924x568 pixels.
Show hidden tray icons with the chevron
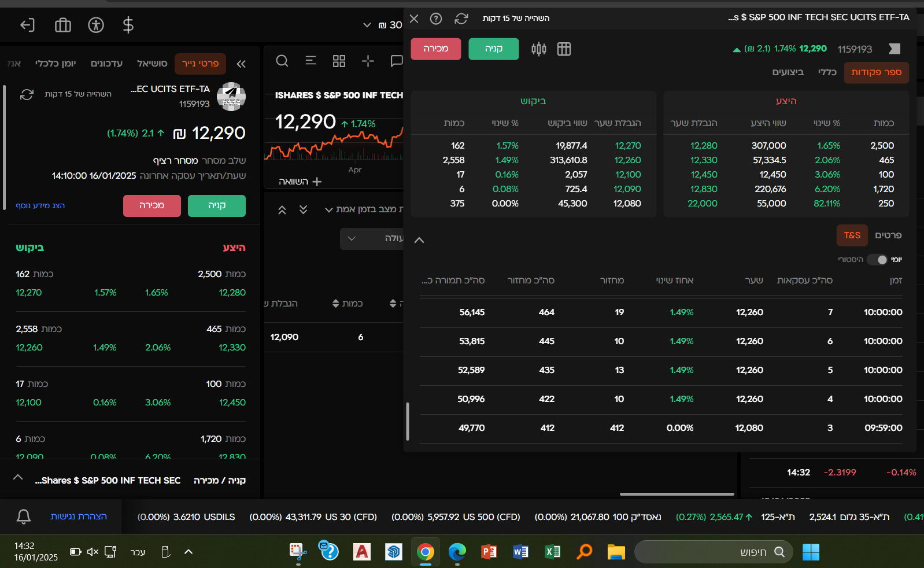pyautogui.click(x=188, y=552)
